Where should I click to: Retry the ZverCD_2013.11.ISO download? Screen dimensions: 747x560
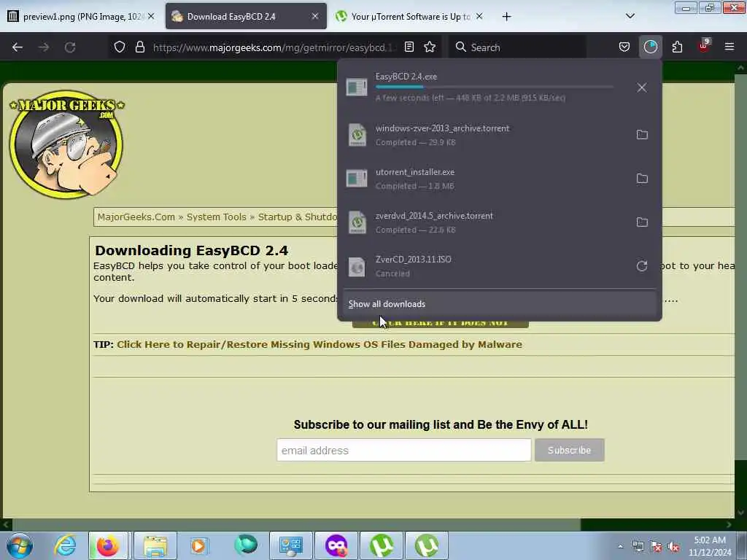pos(642,266)
